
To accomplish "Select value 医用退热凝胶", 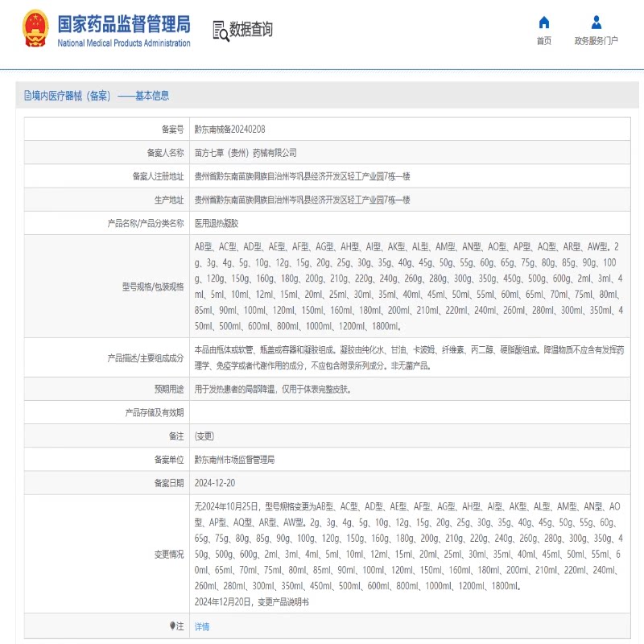I will coord(217,223).
